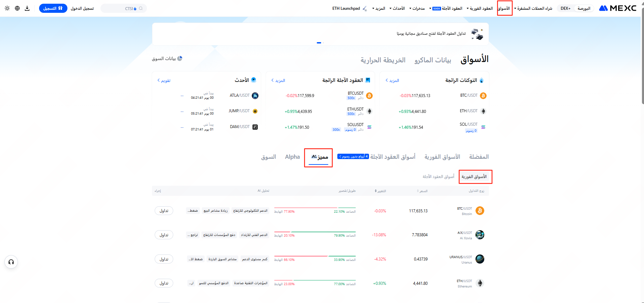Open تقويم calendar link in events card

(x=164, y=81)
